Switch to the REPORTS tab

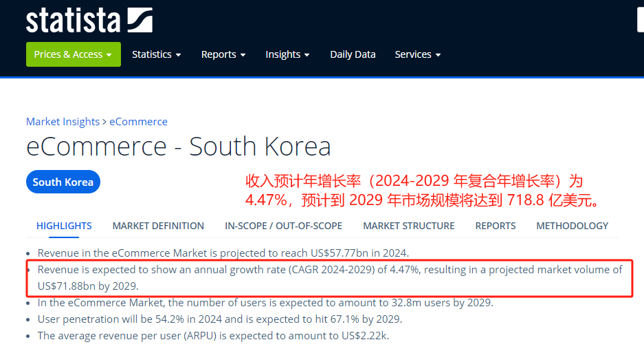click(496, 226)
